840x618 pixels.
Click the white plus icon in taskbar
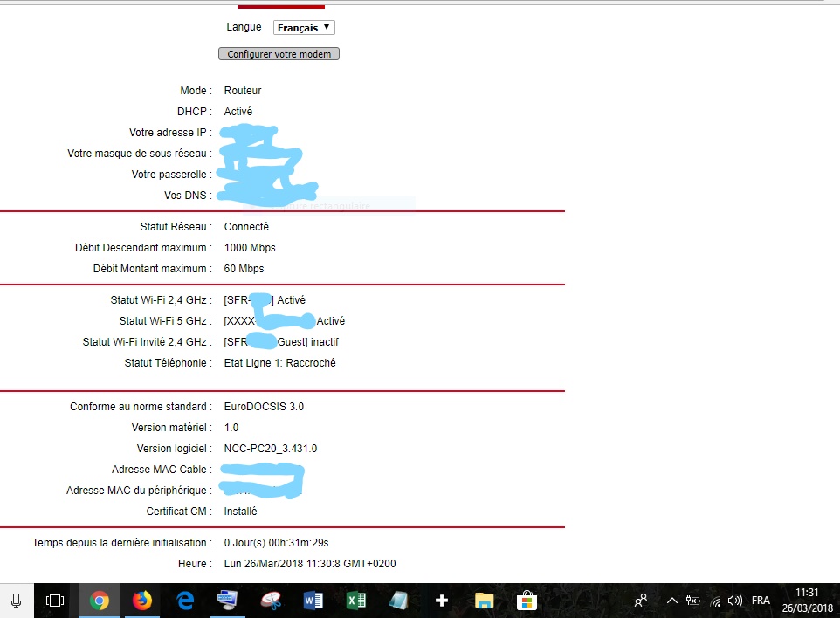point(442,601)
